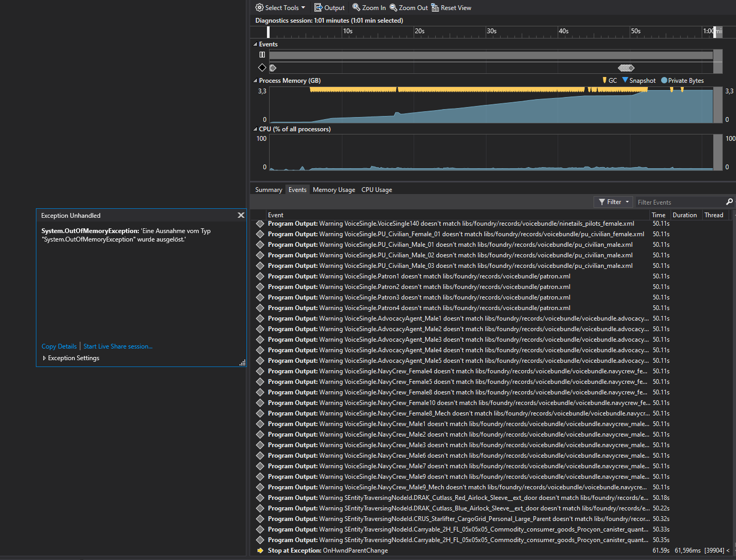This screenshot has width=736, height=560.
Task: Click diamond icon of Patron4 event
Action: click(260, 308)
